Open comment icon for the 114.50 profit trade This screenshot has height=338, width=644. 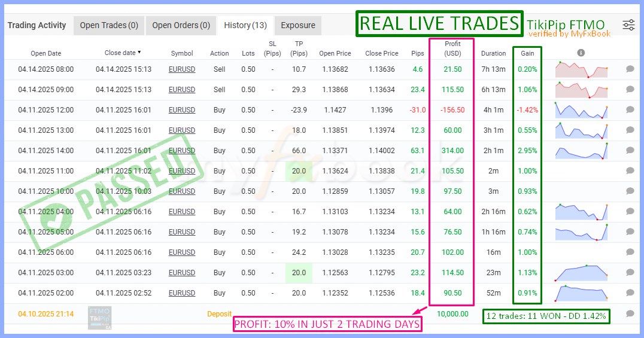coord(630,272)
